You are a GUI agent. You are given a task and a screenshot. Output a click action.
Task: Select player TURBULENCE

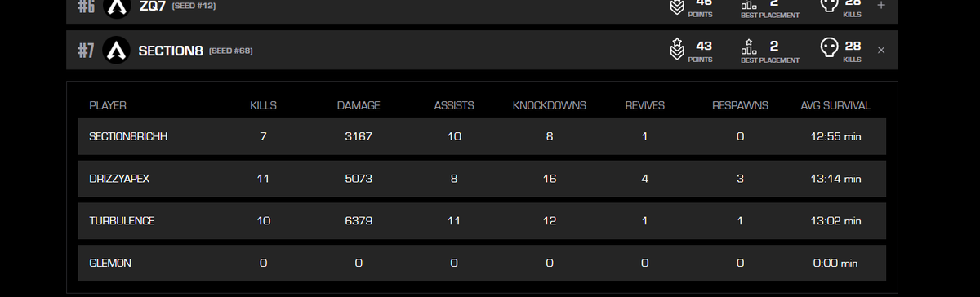(122, 221)
